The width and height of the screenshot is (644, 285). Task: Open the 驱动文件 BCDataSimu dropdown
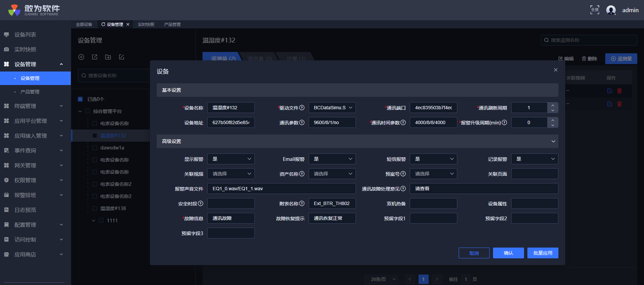[x=332, y=108]
